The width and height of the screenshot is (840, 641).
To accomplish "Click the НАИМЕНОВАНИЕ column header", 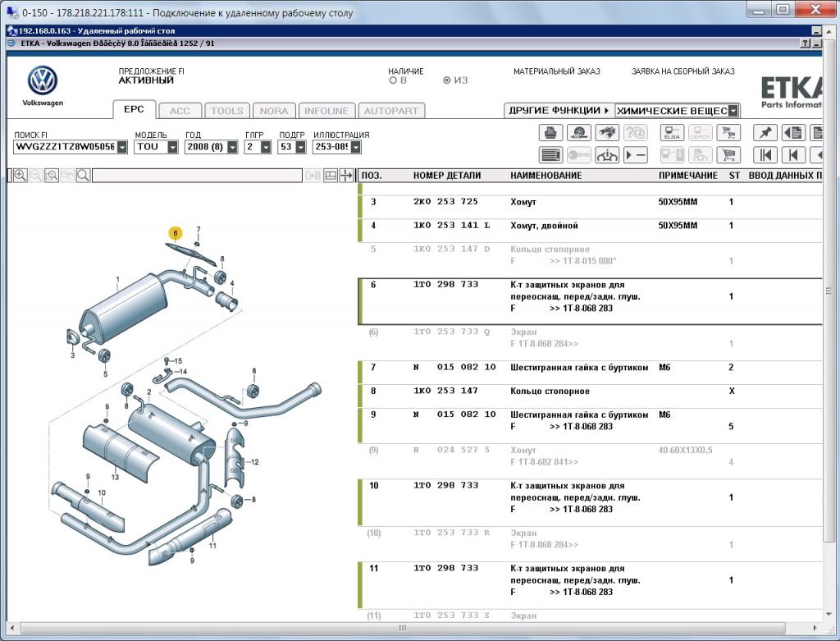I will pos(546,176).
